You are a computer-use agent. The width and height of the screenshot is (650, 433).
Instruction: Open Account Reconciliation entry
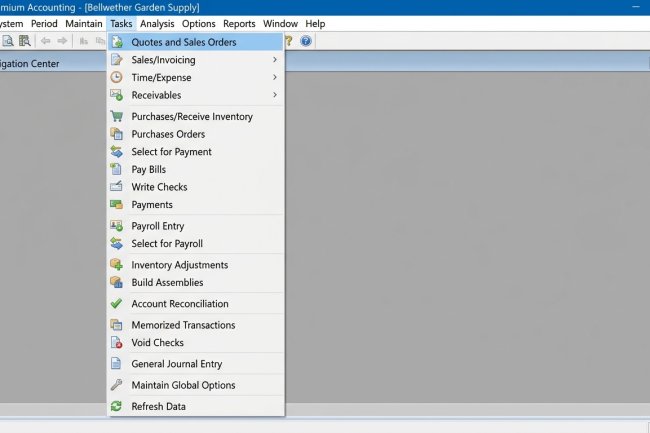coord(196,303)
